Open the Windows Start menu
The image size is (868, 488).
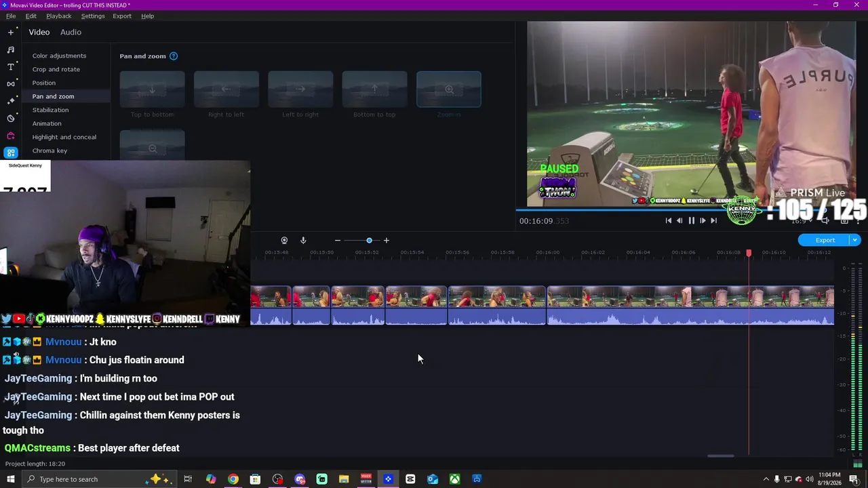pos(10,479)
